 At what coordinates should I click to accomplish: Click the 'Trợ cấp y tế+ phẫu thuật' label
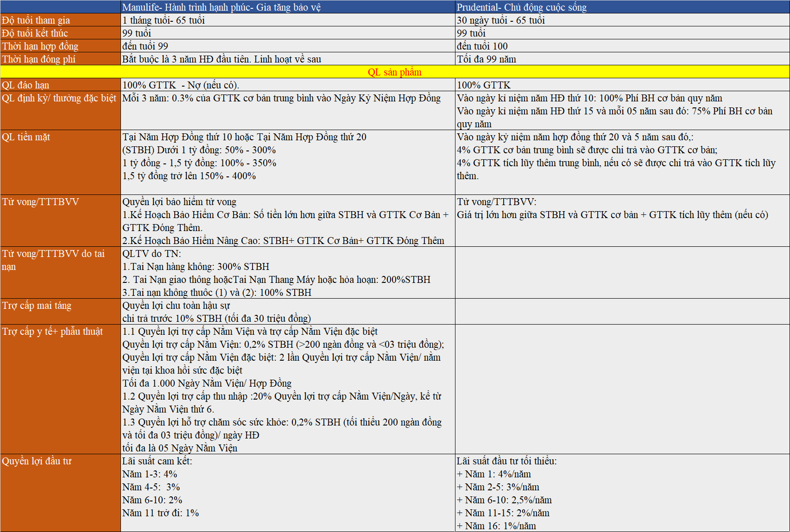pyautogui.click(x=60, y=389)
